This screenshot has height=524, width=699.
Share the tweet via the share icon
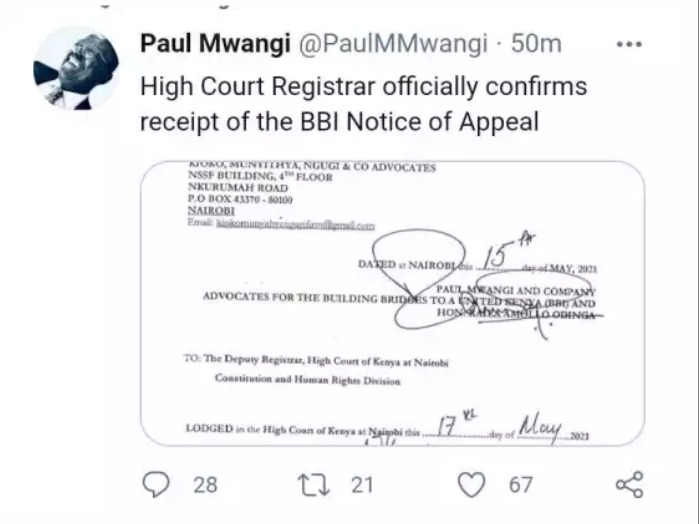(629, 484)
